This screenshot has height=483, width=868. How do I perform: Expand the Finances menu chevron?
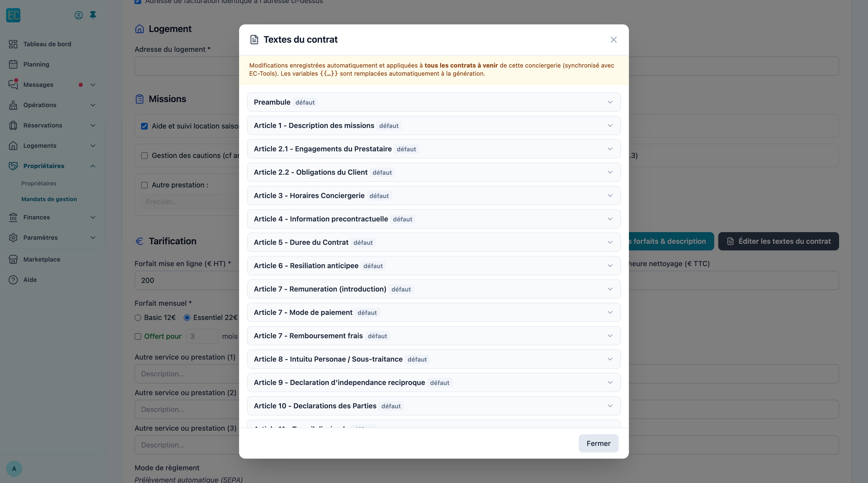pyautogui.click(x=93, y=217)
